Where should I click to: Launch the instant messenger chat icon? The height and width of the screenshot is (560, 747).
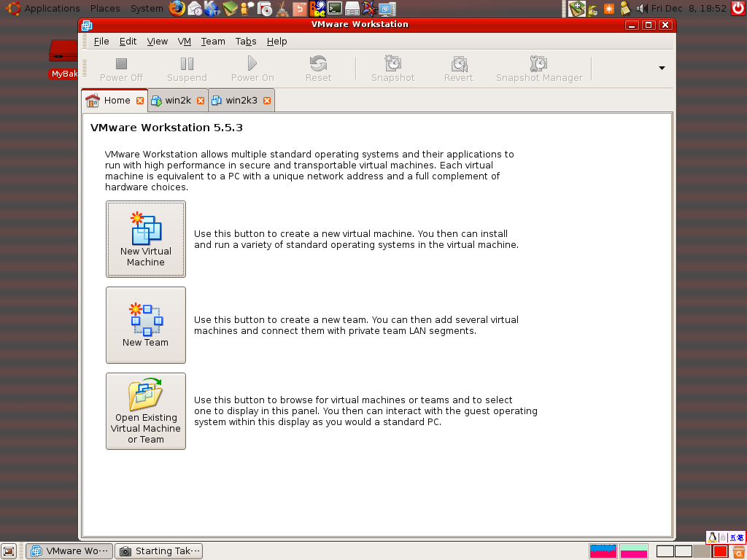(247, 9)
